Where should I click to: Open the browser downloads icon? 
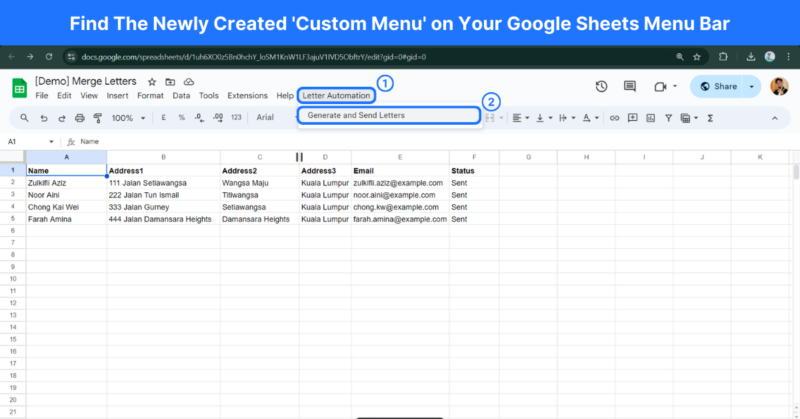(751, 57)
